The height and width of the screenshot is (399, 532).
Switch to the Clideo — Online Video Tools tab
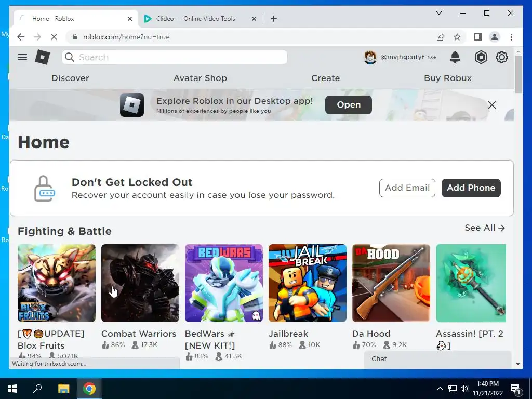195,19
